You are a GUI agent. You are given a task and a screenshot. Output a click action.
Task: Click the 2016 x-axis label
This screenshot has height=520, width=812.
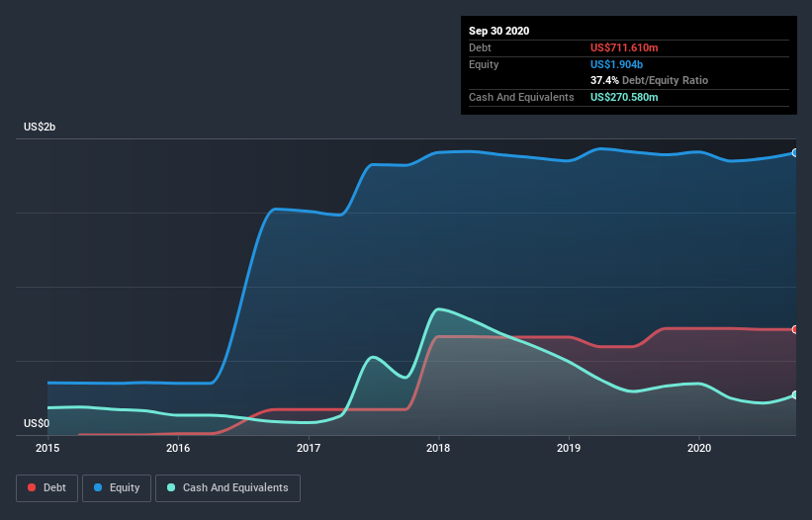pos(178,448)
